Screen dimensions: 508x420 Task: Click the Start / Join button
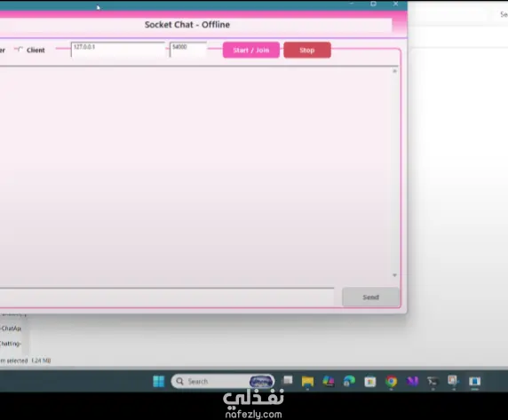point(251,51)
